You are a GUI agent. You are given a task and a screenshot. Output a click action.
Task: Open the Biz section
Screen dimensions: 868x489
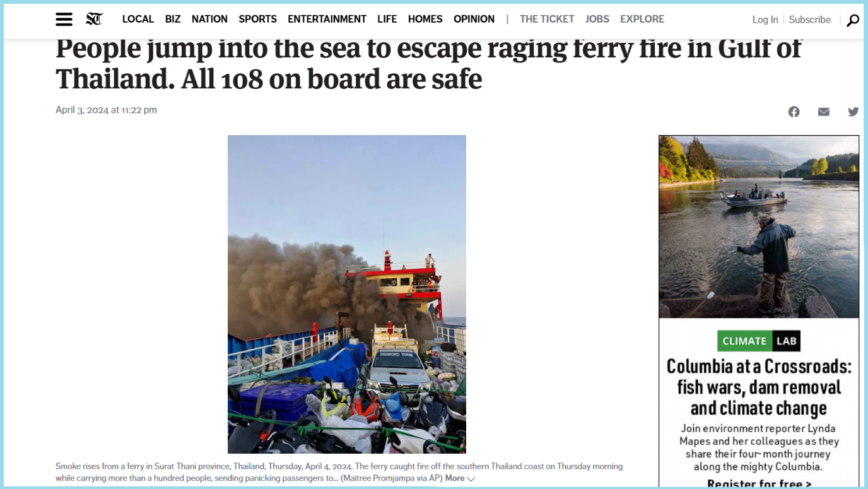point(173,20)
